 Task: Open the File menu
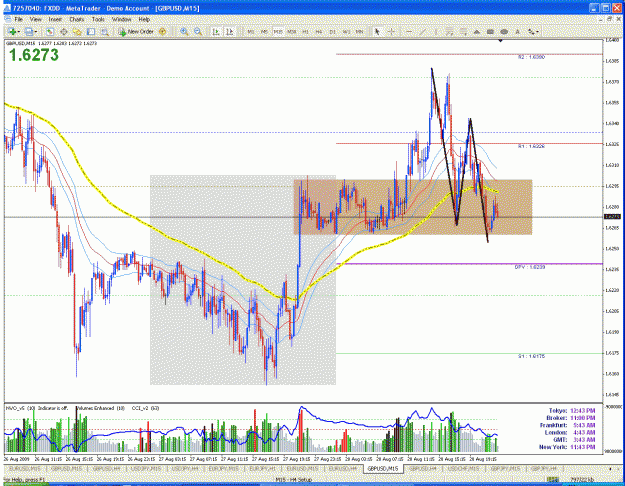pyautogui.click(x=18, y=19)
